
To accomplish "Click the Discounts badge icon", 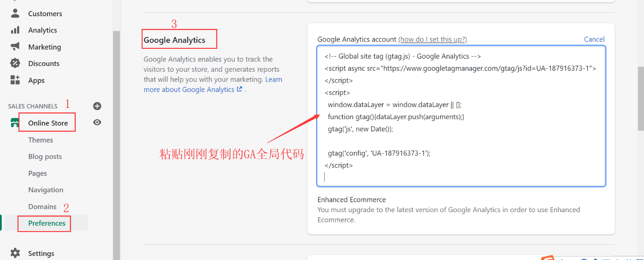I will point(15,63).
